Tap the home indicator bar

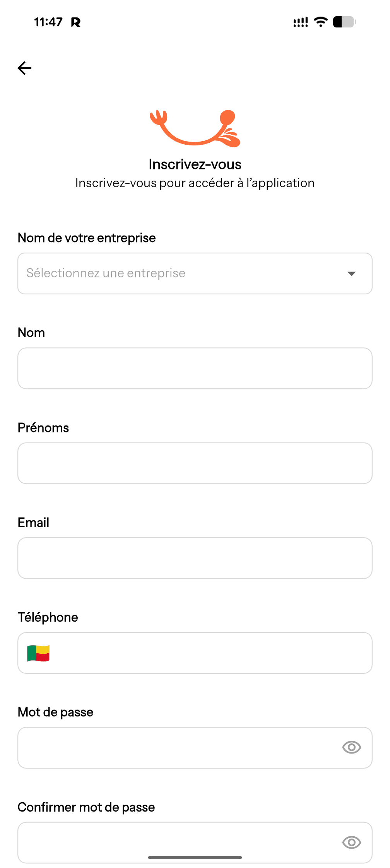195,858
